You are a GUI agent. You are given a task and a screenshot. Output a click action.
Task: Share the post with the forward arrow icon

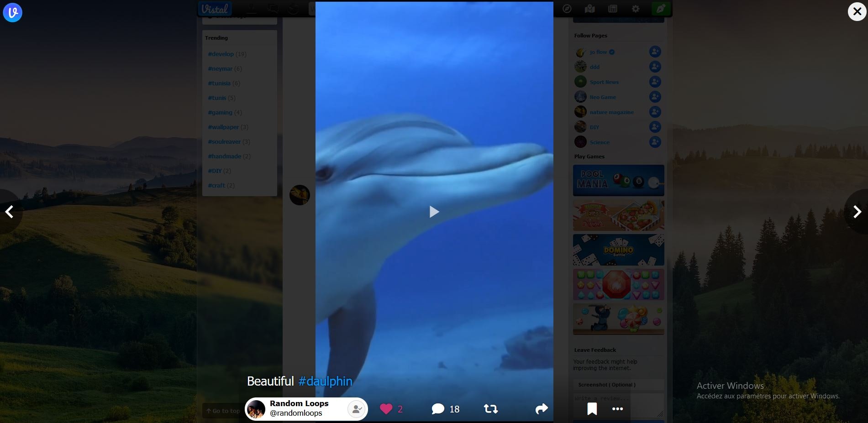(x=542, y=409)
